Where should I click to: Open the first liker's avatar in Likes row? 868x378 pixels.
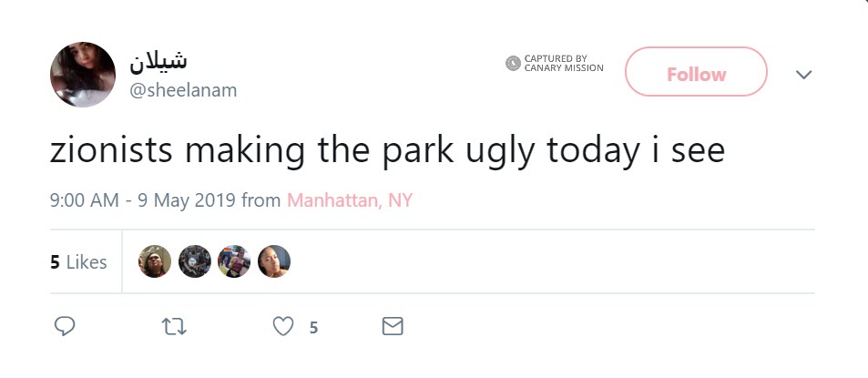click(x=154, y=261)
